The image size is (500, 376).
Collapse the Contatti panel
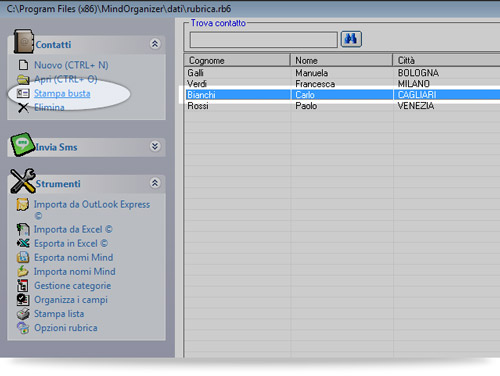pos(155,44)
